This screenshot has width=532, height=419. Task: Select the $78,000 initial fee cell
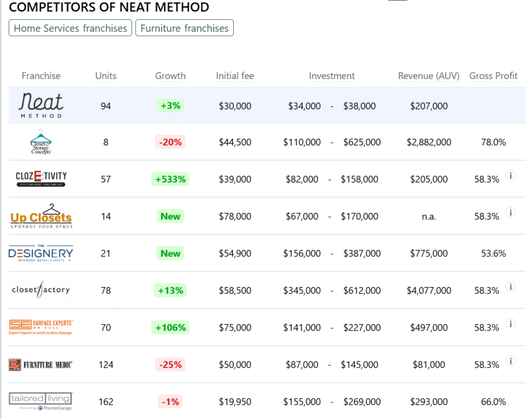point(235,217)
